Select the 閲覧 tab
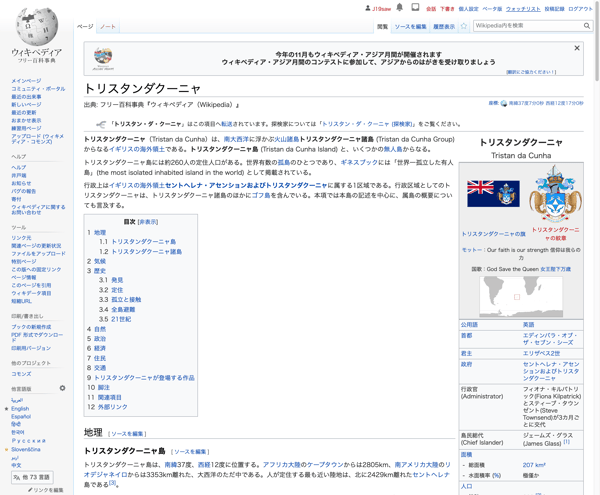The width and height of the screenshot is (600, 495). [x=382, y=26]
